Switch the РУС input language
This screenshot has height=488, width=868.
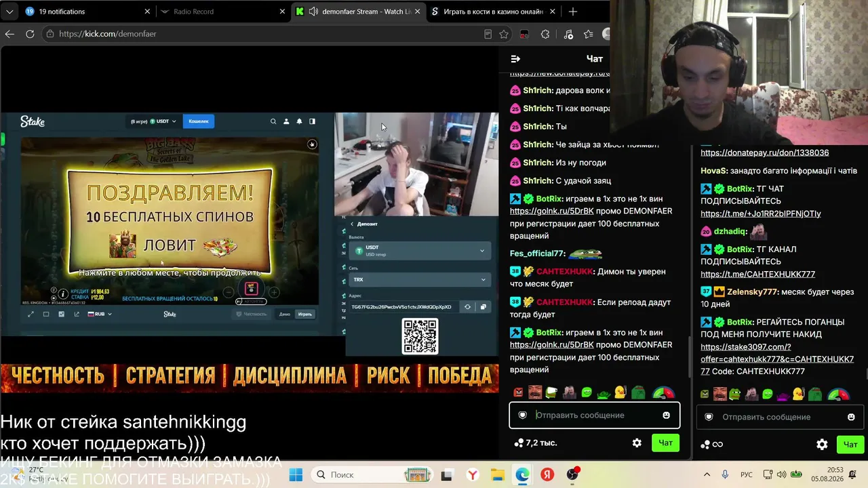tap(746, 474)
